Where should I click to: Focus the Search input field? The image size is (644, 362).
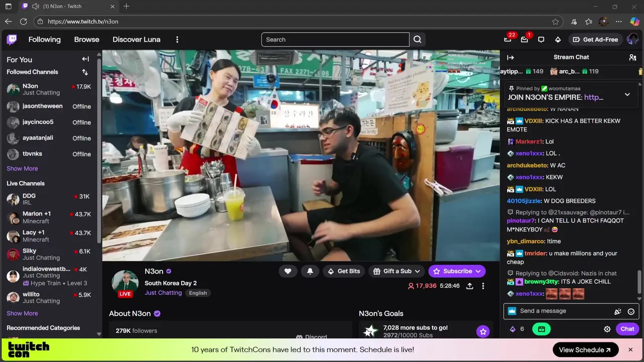coord(335,39)
